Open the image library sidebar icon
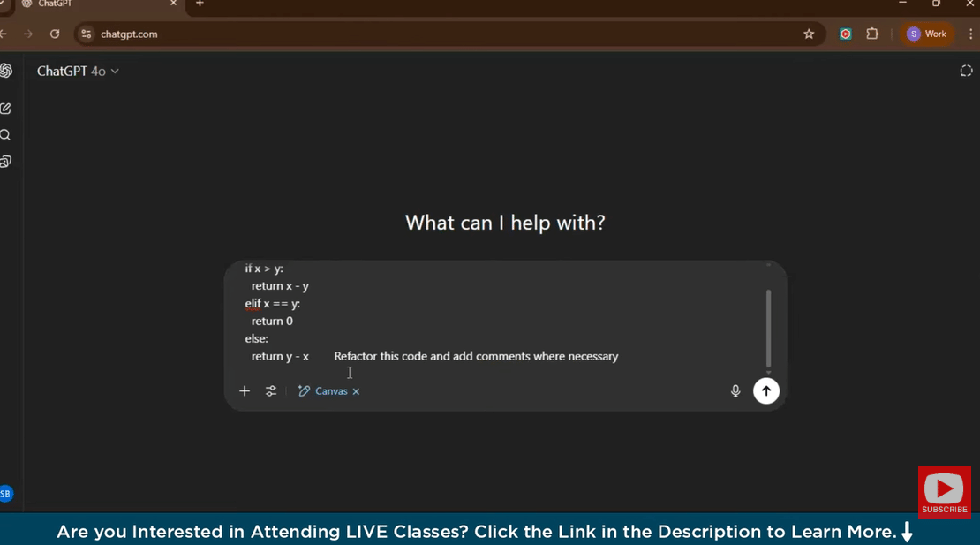The image size is (980, 545). pos(6,161)
